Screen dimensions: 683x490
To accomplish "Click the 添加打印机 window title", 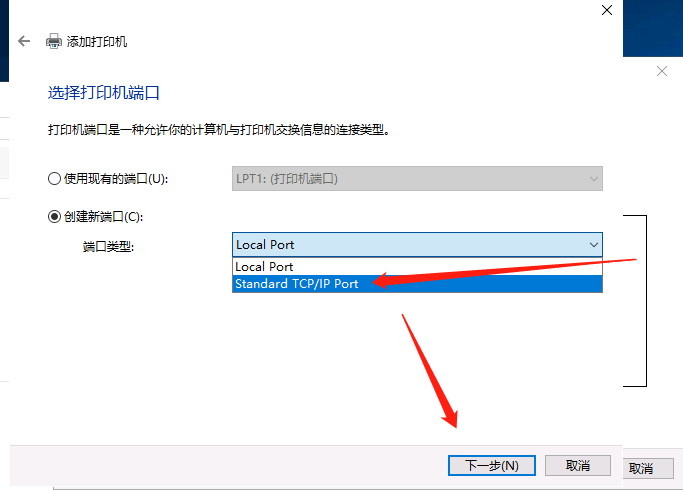I will tap(97, 41).
